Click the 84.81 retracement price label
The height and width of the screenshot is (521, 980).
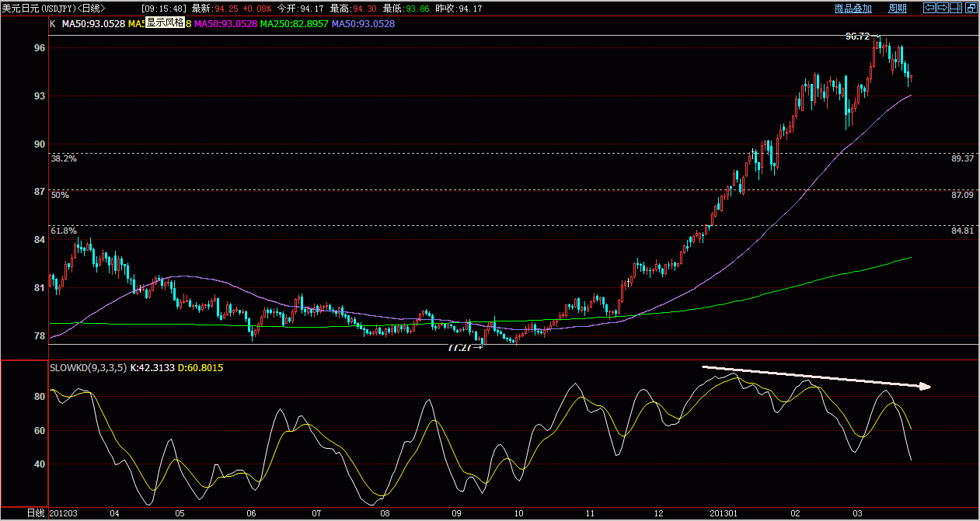coord(962,231)
